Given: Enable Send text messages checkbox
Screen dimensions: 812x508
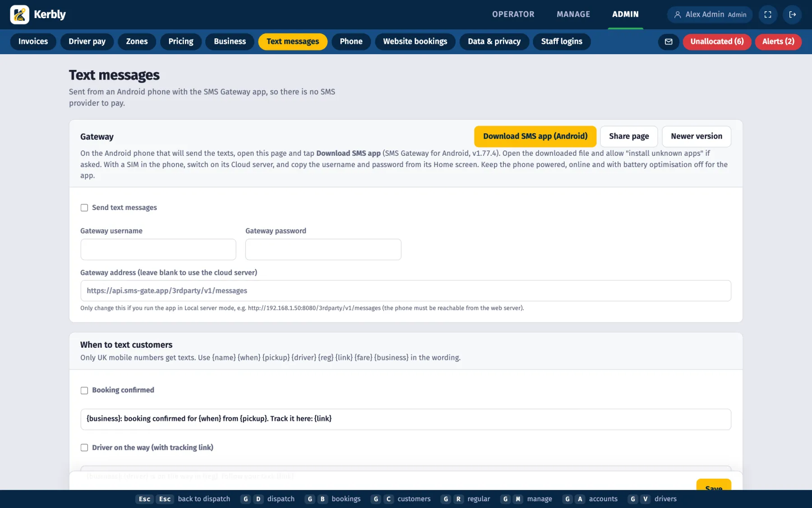Looking at the screenshot, I should 84,208.
